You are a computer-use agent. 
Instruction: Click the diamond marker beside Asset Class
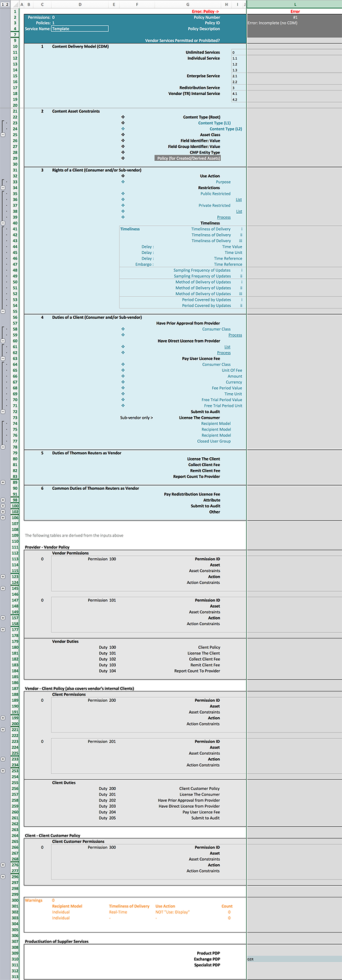click(x=123, y=135)
